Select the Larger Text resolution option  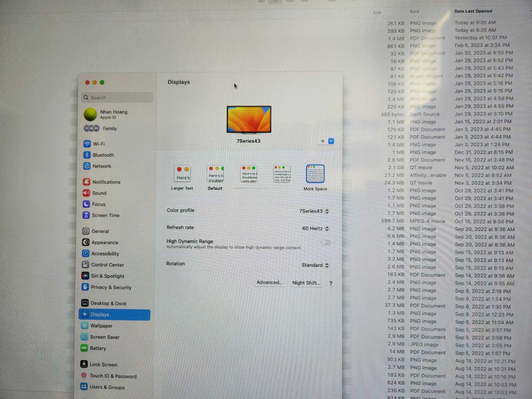pyautogui.click(x=182, y=174)
